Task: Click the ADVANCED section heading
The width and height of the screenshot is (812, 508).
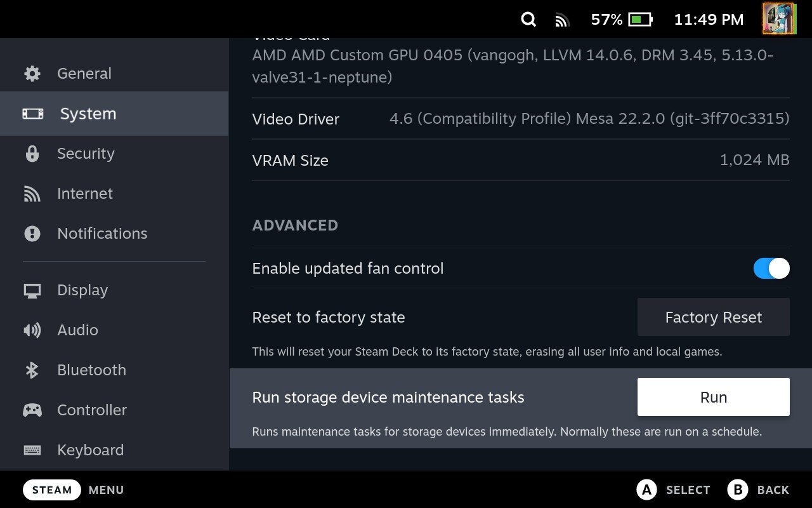Action: pos(295,225)
